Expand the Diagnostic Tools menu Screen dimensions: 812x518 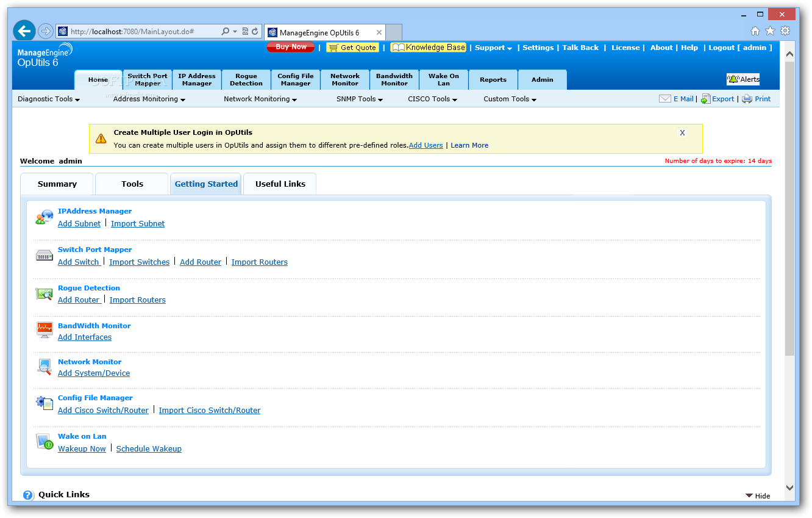49,99
